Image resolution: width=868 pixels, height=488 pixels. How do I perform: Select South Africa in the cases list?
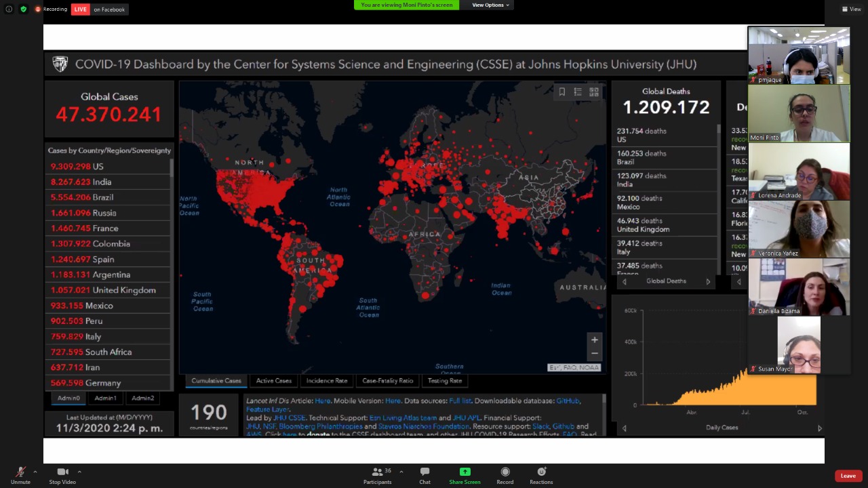pos(108,352)
